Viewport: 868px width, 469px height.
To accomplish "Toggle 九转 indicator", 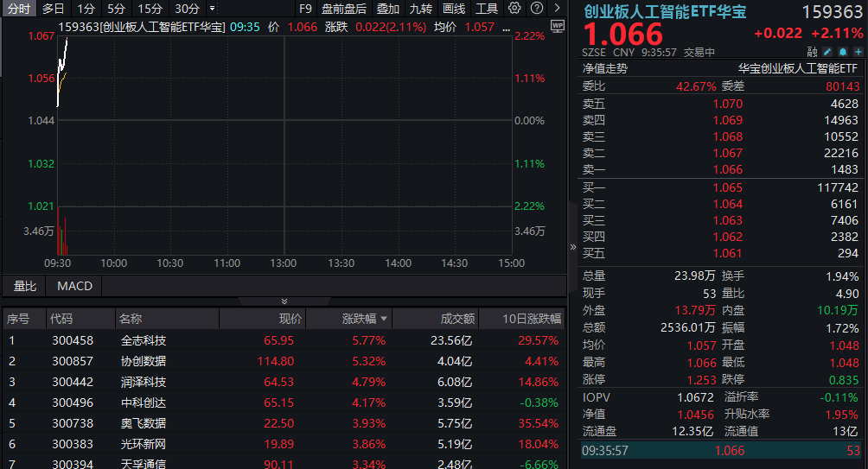I will click(421, 9).
